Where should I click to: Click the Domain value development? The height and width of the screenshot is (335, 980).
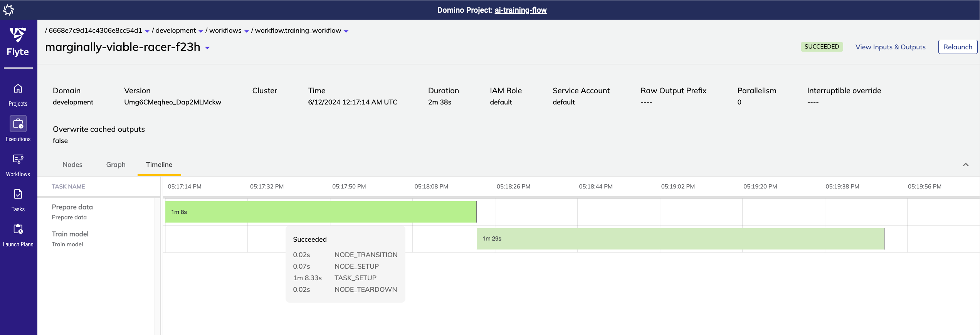pyautogui.click(x=73, y=102)
